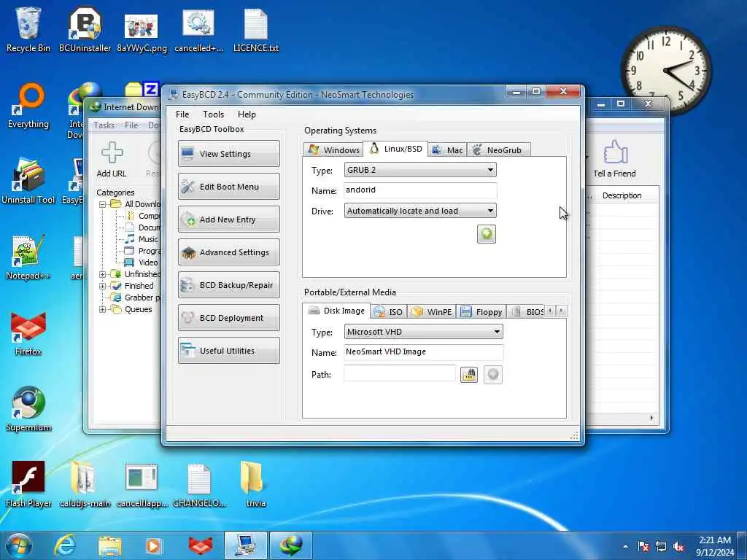Click Add URL in Internet Download Manager

112,160
